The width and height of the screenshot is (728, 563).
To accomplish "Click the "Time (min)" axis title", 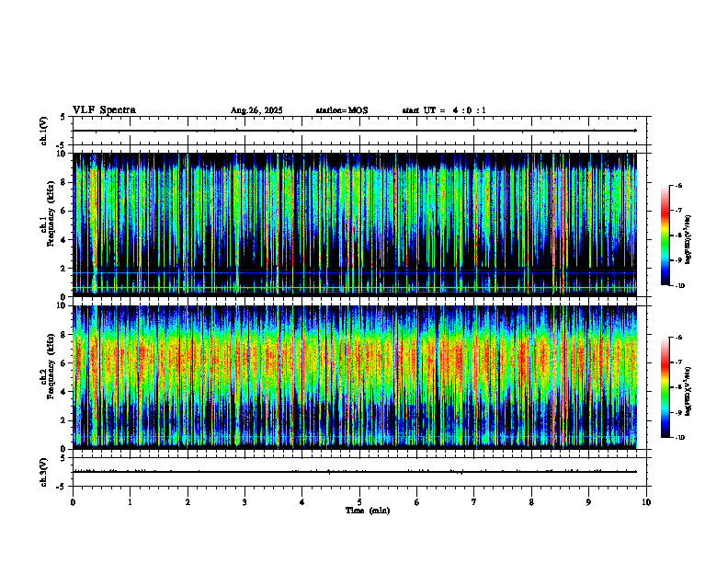I will (368, 511).
